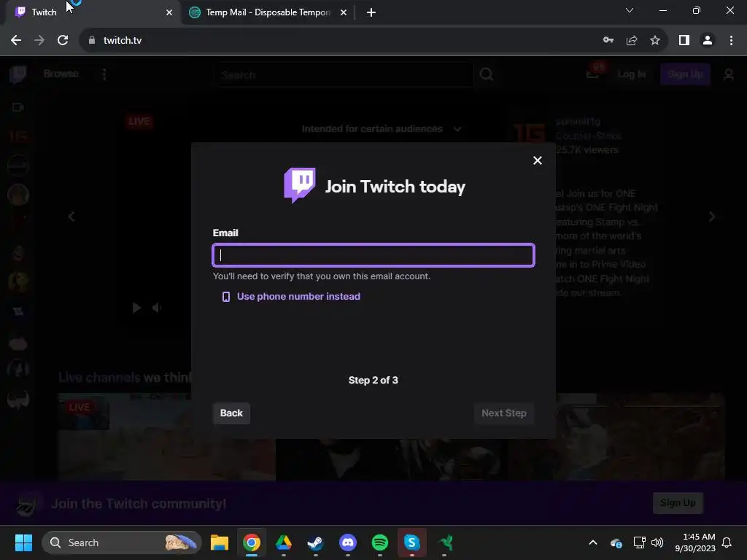Share this page icon in address bar
Image resolution: width=747 pixels, height=560 pixels.
(632, 40)
